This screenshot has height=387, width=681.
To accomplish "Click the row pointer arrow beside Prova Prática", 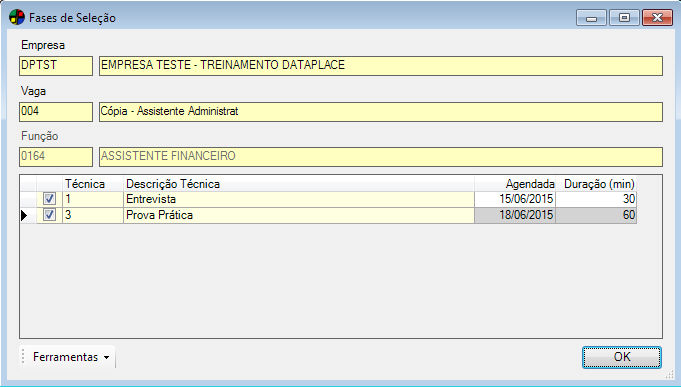I will 24,215.
